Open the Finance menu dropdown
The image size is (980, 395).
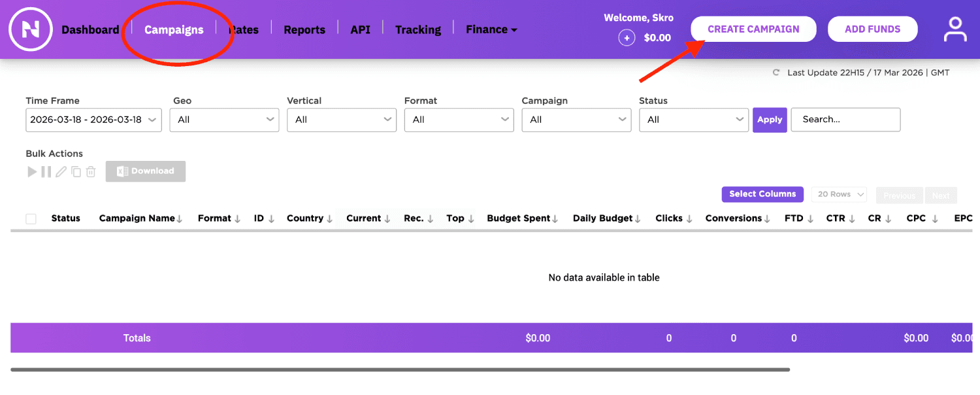pos(491,29)
